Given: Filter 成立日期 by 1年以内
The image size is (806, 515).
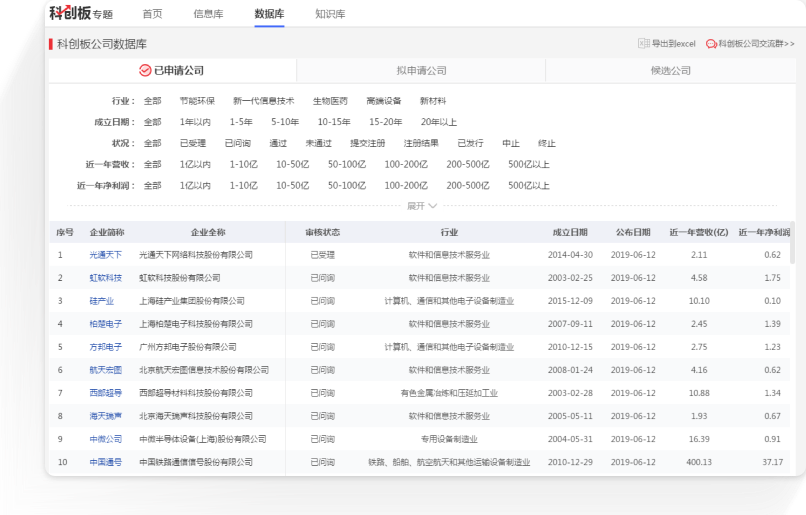Looking at the screenshot, I should click(195, 122).
